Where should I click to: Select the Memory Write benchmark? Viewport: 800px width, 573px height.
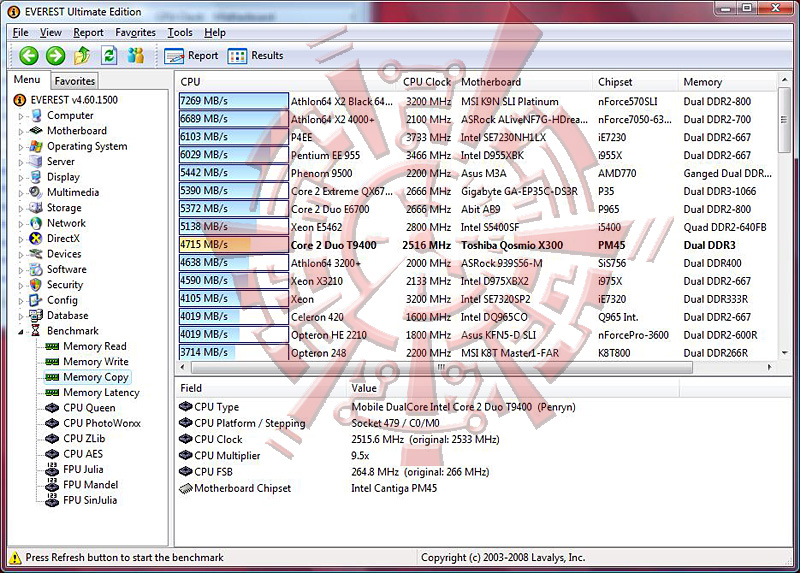[x=96, y=362]
